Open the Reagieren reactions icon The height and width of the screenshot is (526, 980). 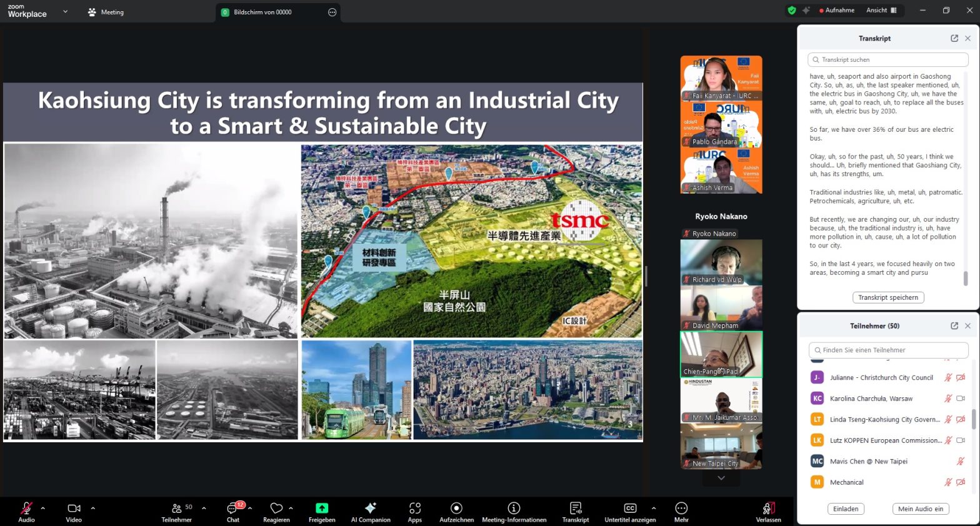(x=276, y=509)
